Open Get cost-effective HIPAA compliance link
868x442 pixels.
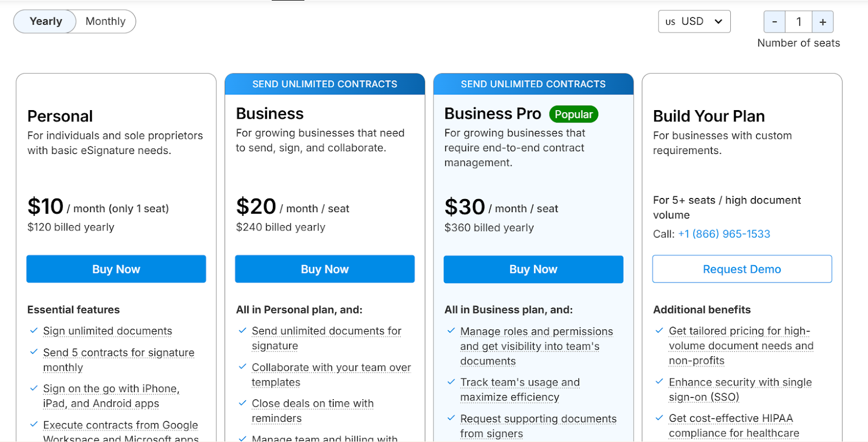click(731, 418)
